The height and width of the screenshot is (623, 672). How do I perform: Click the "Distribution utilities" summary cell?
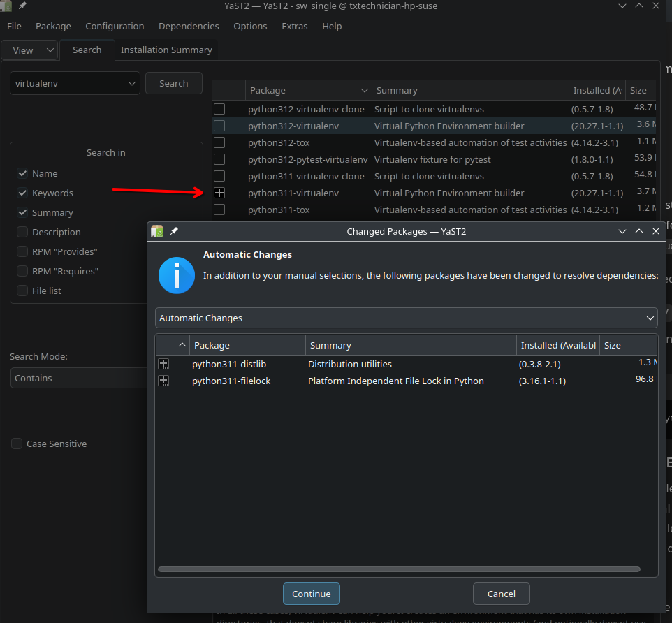click(350, 364)
